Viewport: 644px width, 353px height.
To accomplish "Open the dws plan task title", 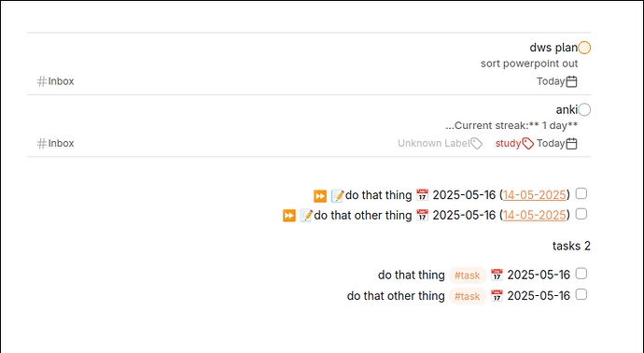I will click(553, 48).
